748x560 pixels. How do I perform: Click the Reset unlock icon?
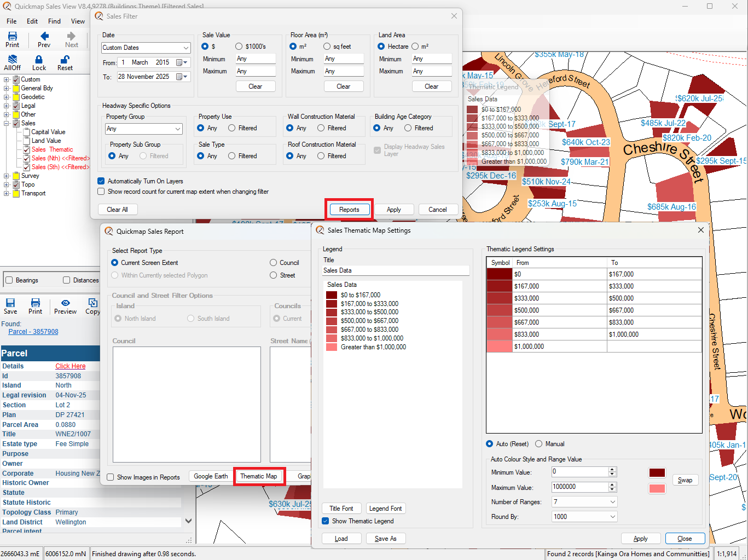[x=65, y=60]
